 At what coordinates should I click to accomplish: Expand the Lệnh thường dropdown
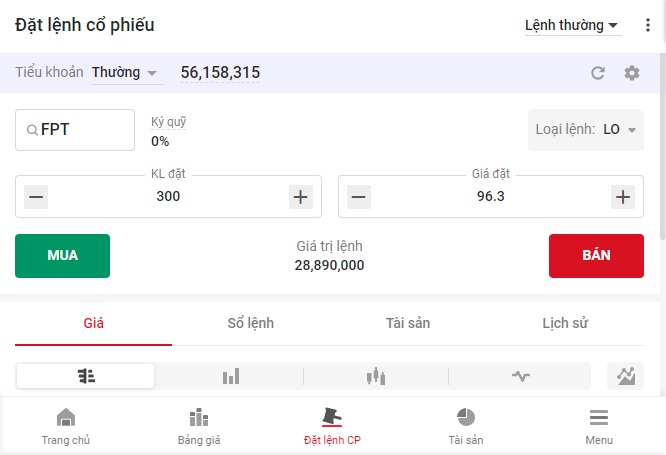pyautogui.click(x=572, y=26)
